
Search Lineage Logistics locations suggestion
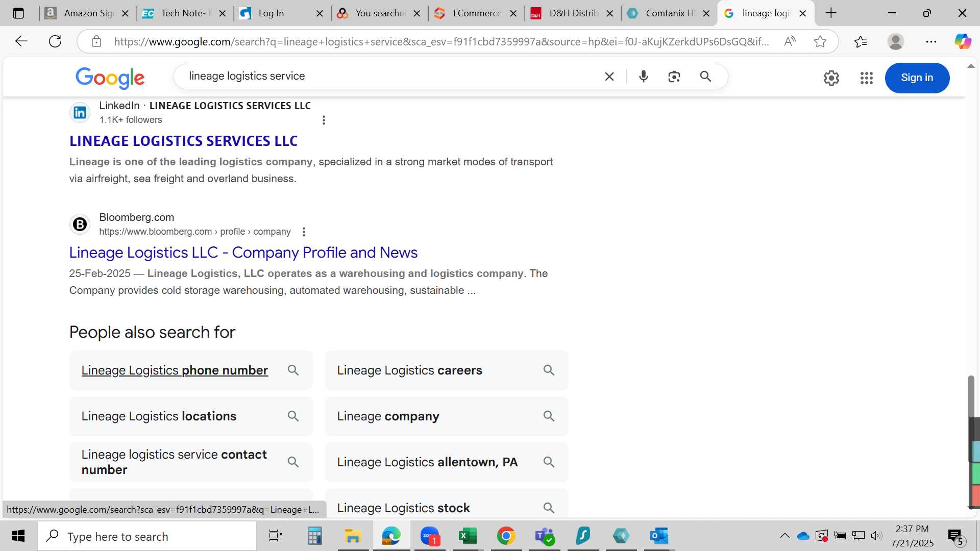(191, 416)
